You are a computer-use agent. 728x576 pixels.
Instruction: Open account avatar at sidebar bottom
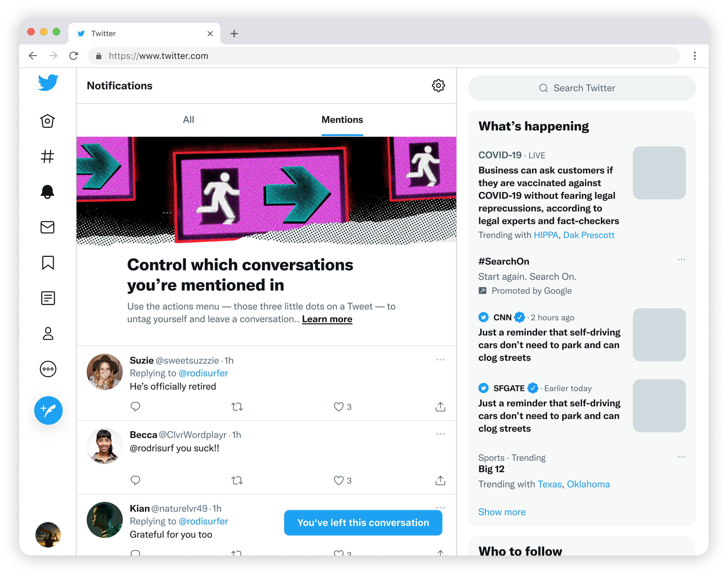coord(48,535)
